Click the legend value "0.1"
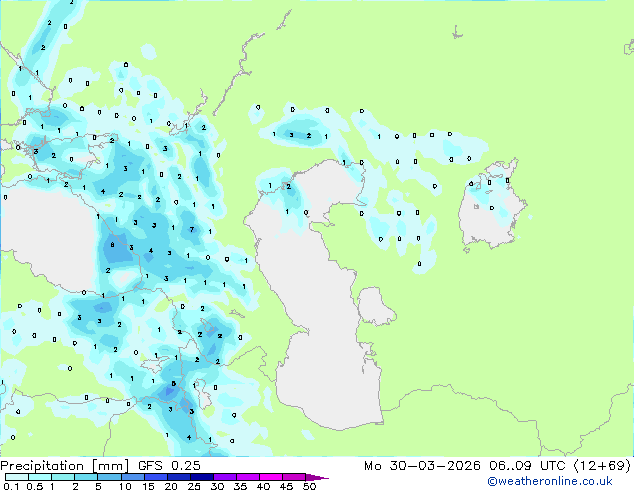 [x=11, y=486]
